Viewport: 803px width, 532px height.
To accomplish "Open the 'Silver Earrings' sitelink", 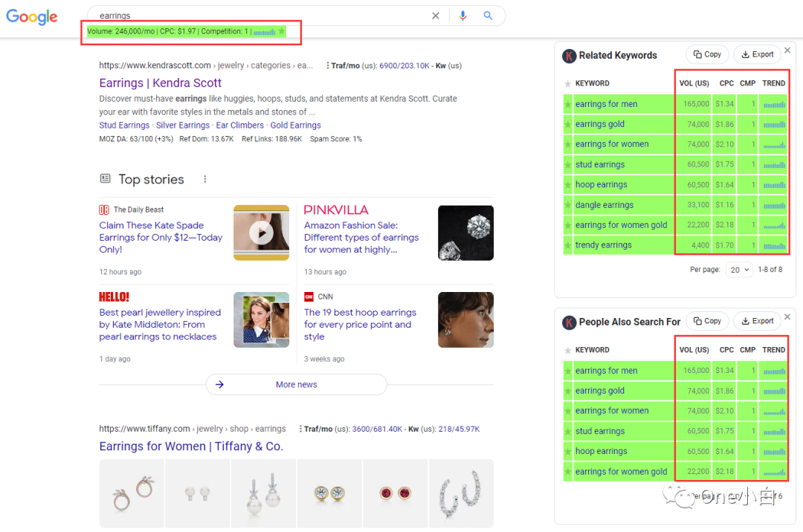I will tap(183, 126).
